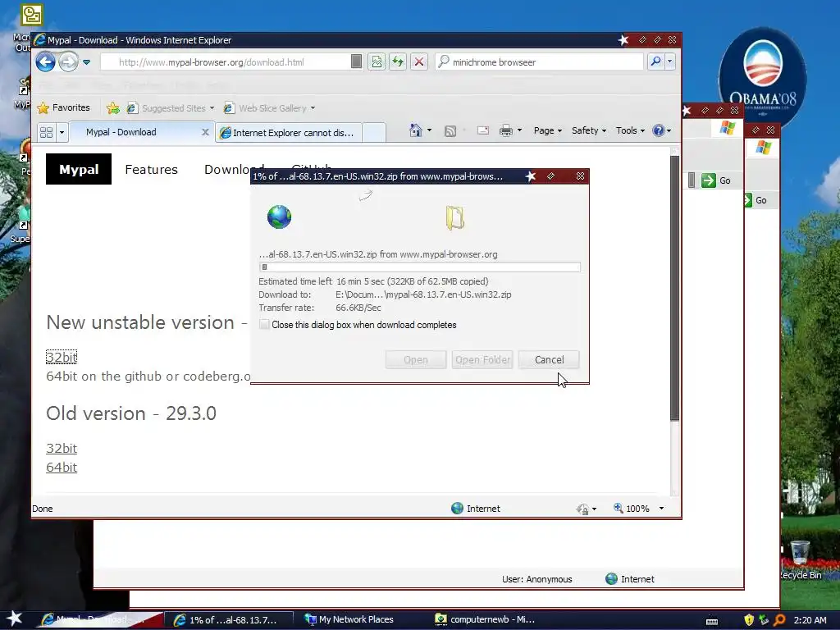
Task: Add to Favorites Bar star icon
Action: 112,108
